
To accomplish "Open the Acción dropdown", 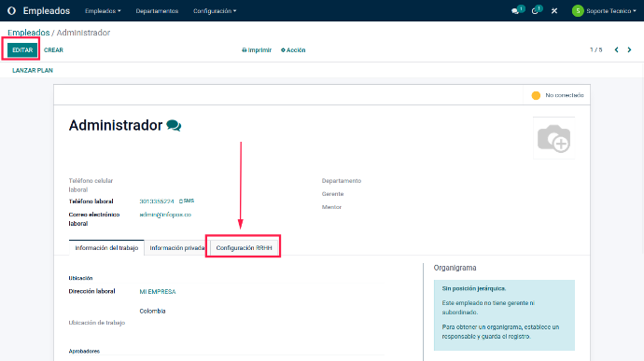I will point(293,50).
